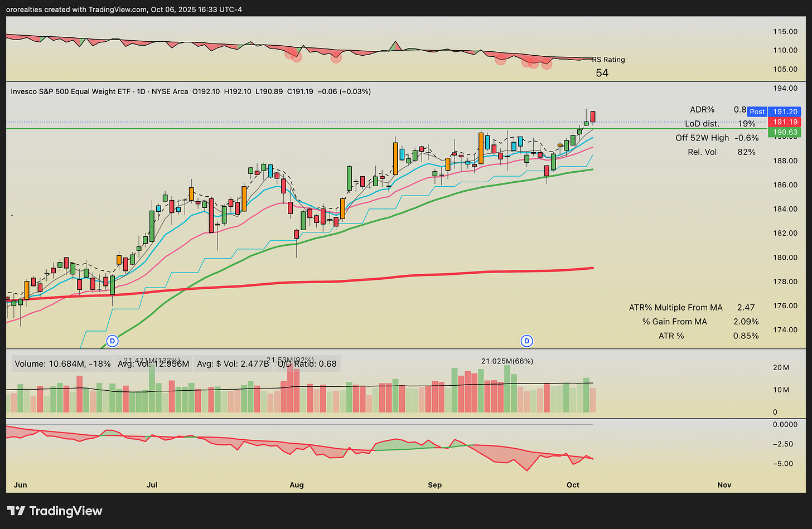The height and width of the screenshot is (529, 812).
Task: Select the red 191.19 last price label
Action: click(x=785, y=122)
